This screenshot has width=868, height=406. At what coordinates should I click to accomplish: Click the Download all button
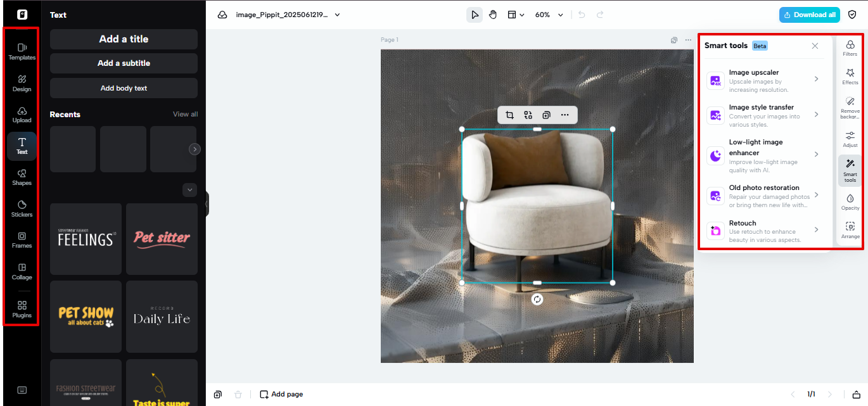(809, 14)
